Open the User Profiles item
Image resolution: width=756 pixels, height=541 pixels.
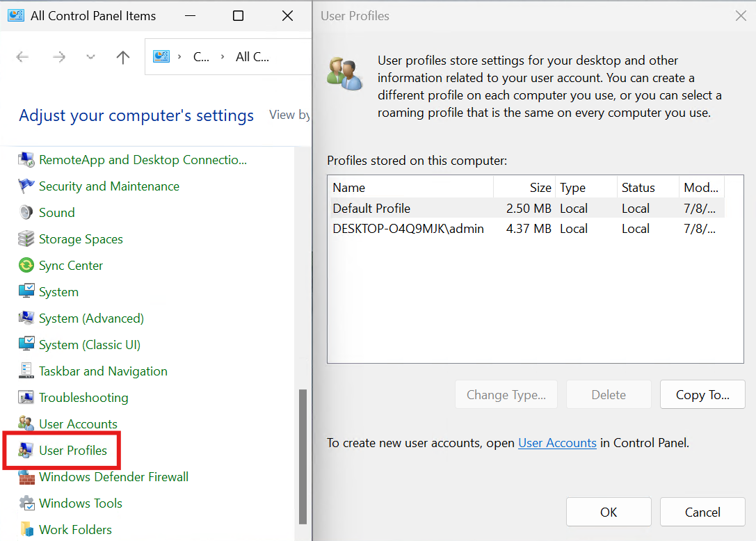[x=73, y=450]
